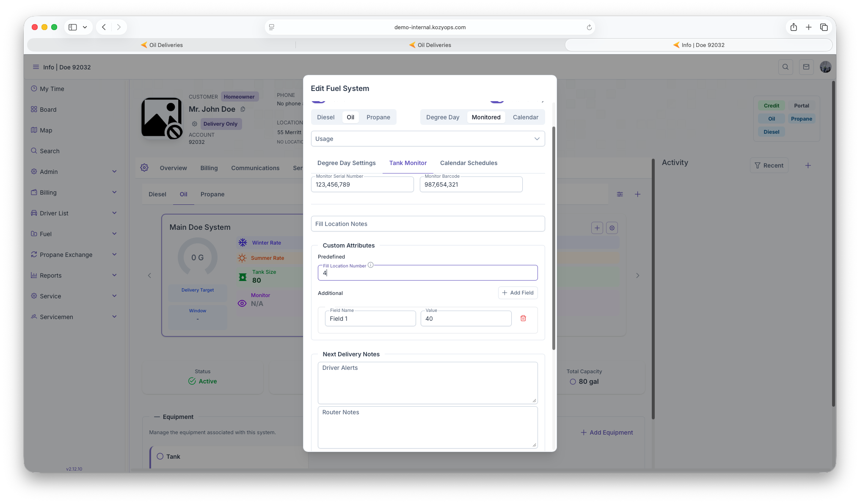This screenshot has height=504, width=860.
Task: Open the mail inbox icon
Action: tap(806, 67)
